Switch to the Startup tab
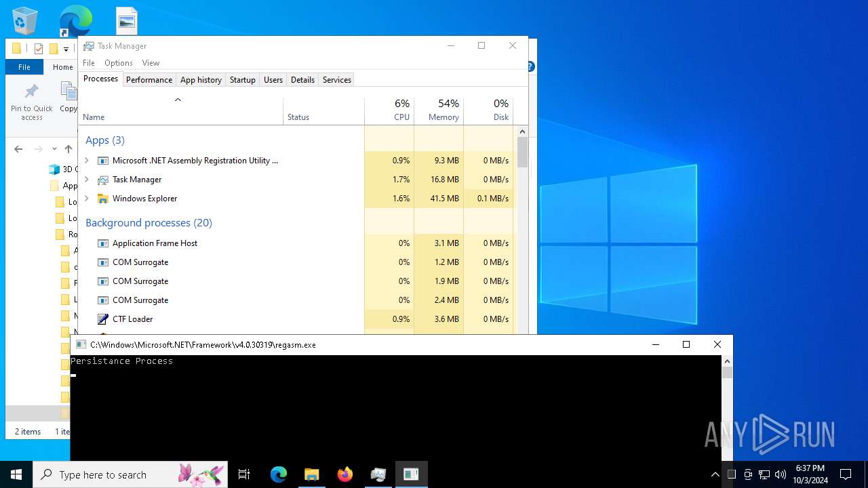 click(x=242, y=80)
